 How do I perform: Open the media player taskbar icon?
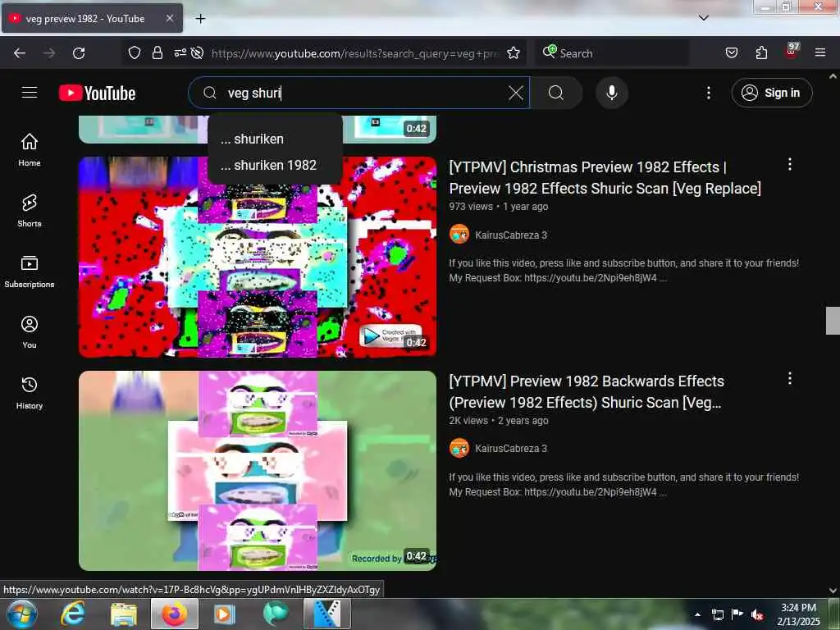click(x=225, y=614)
